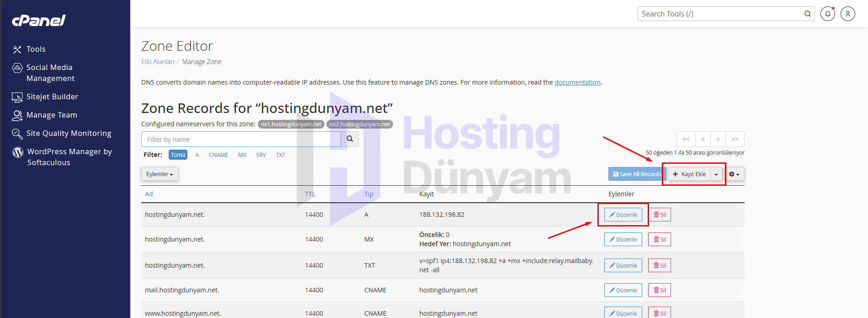Expand the Kayıt Ekle dropdown arrow

(716, 174)
